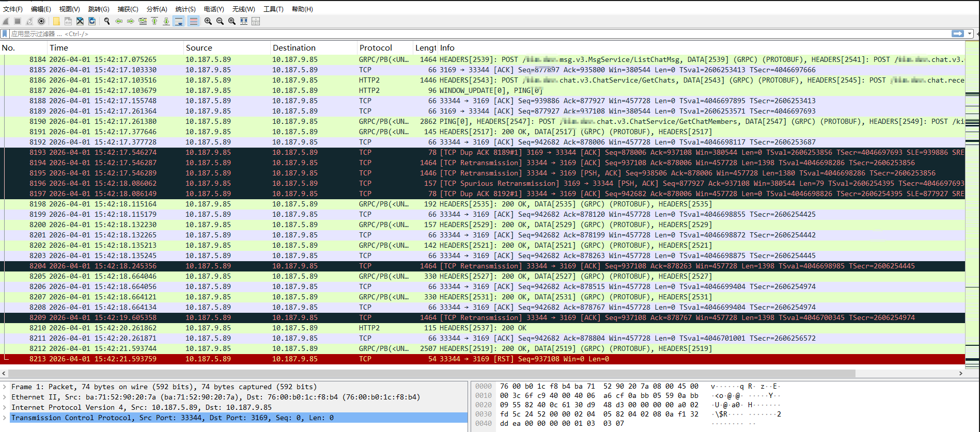Click the display filter input field
This screenshot has height=432, width=980.
coord(480,34)
